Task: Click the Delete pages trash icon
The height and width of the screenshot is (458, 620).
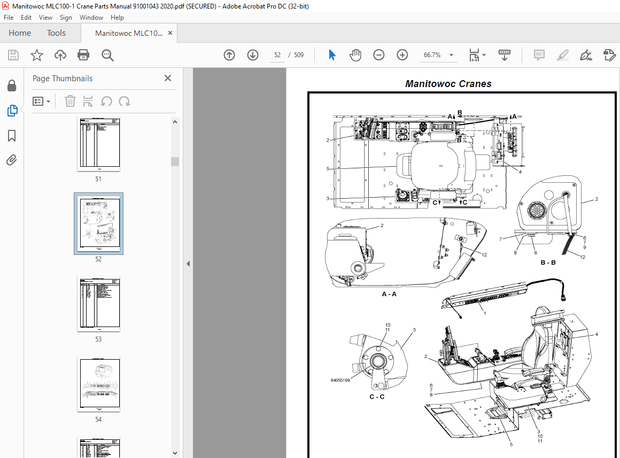Action: pos(70,102)
